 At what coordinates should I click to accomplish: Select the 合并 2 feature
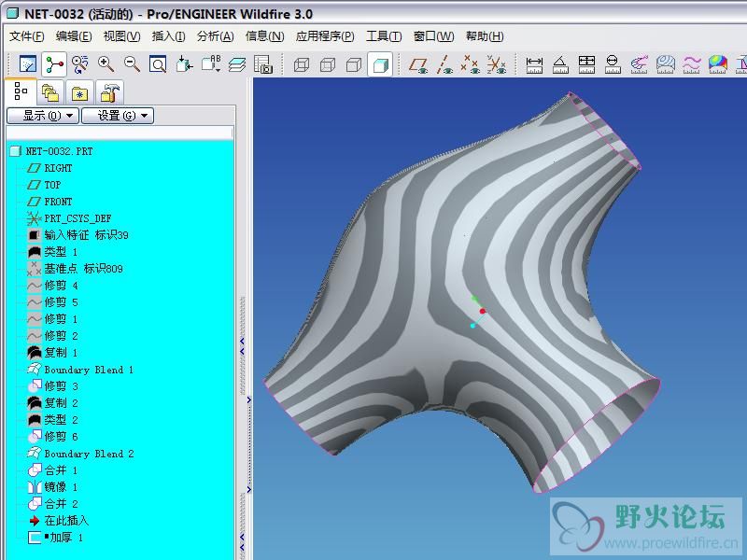tap(61, 504)
